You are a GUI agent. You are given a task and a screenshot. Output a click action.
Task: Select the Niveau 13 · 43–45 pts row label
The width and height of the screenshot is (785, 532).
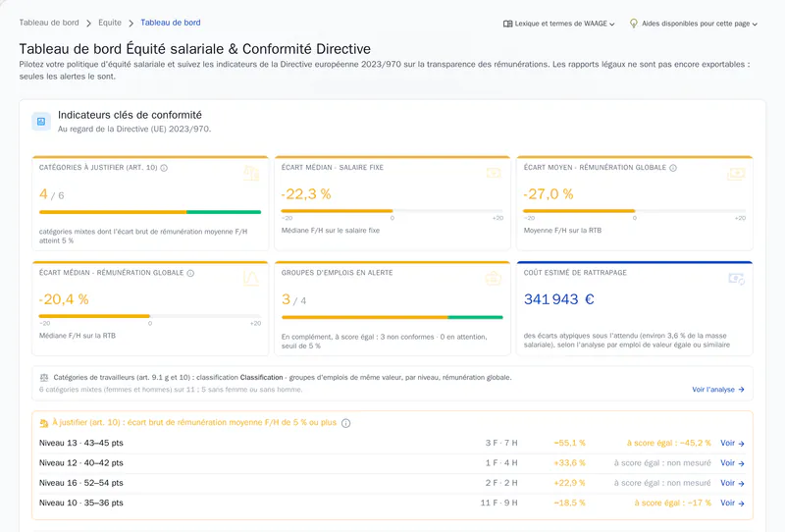[81, 443]
